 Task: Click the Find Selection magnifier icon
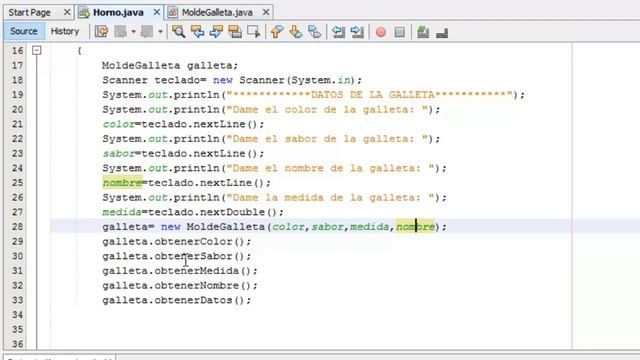(178, 31)
